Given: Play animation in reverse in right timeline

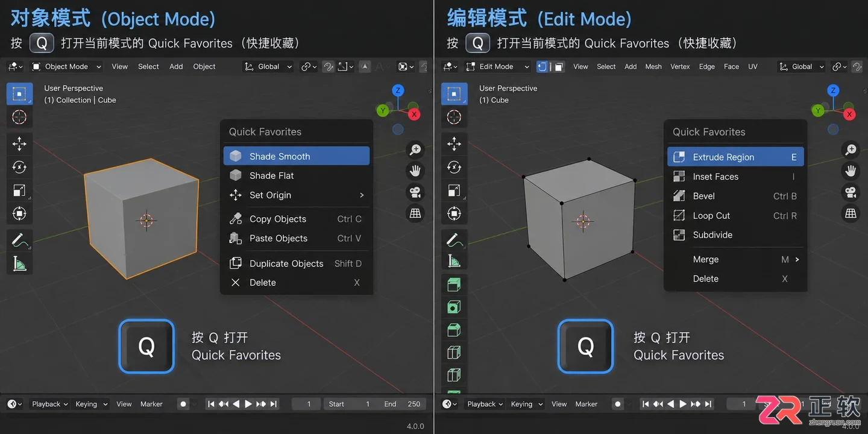Looking at the screenshot, I should (671, 404).
